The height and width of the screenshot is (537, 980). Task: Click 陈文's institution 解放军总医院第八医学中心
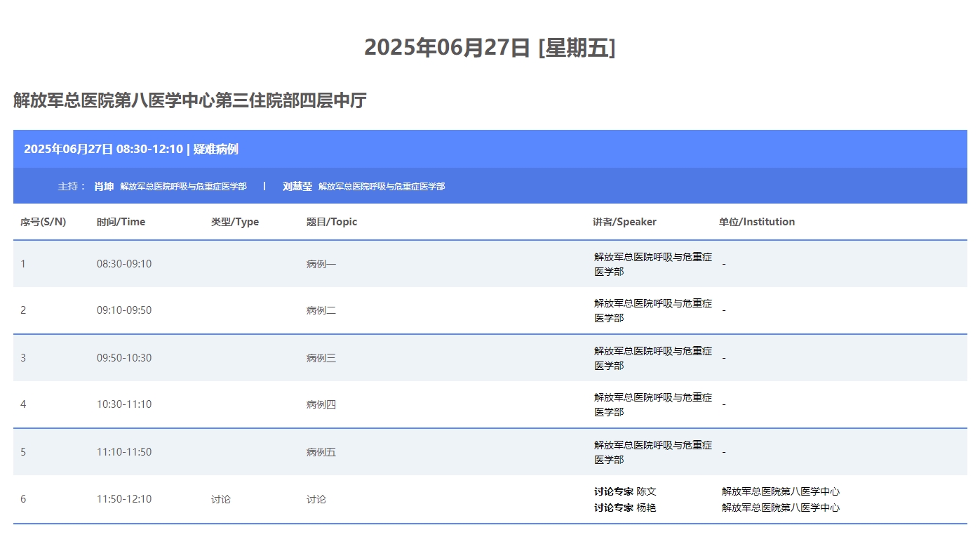tap(781, 491)
